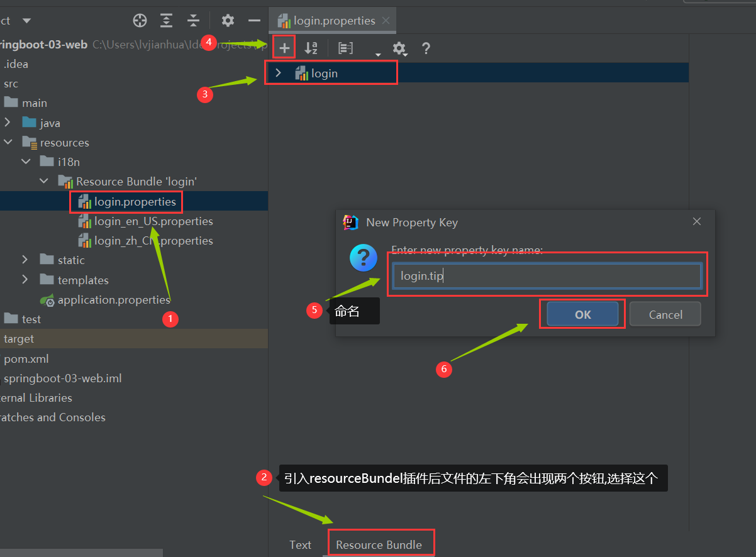Open the small dropdown arrow in bundle toolbar
Viewport: 756px width, 557px height.
click(378, 55)
